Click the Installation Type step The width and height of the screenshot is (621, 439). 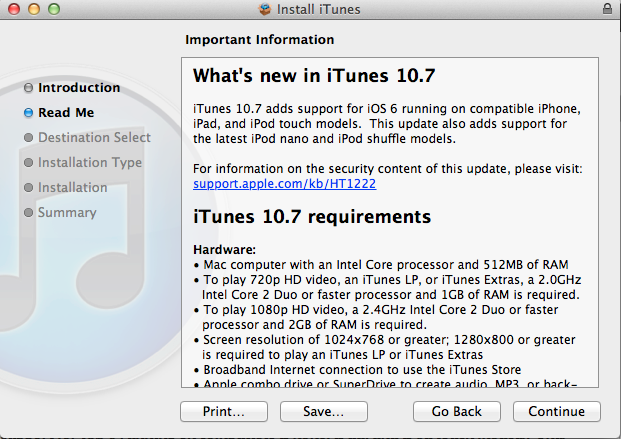[90, 162]
